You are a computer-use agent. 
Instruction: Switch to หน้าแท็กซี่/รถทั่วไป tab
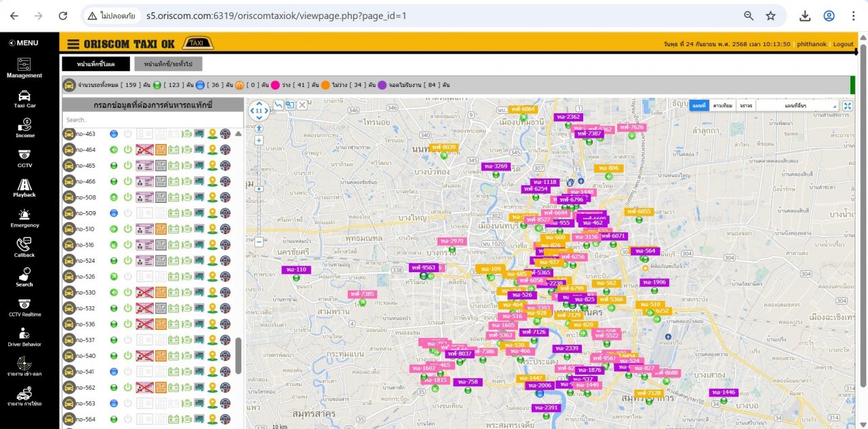click(x=168, y=64)
